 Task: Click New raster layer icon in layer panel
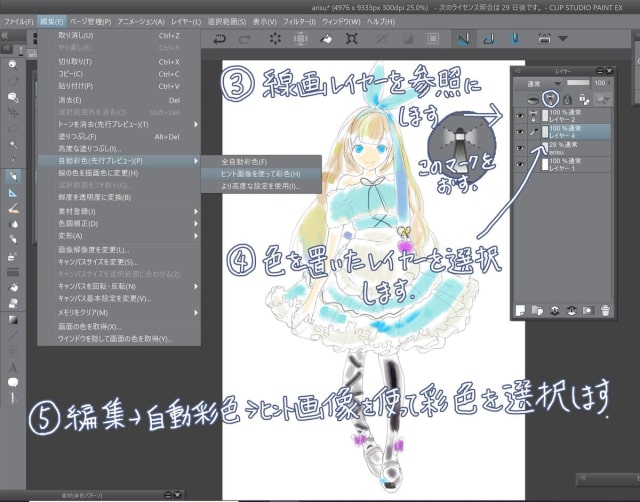[x=520, y=311]
